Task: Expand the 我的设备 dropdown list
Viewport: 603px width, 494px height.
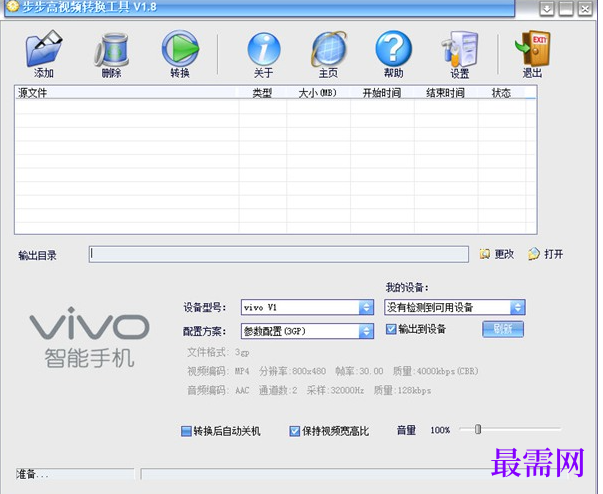Action: point(518,307)
